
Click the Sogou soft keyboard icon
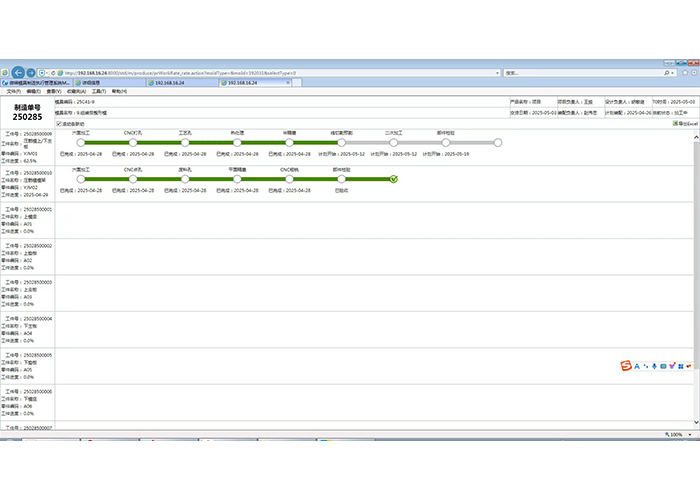(663, 365)
